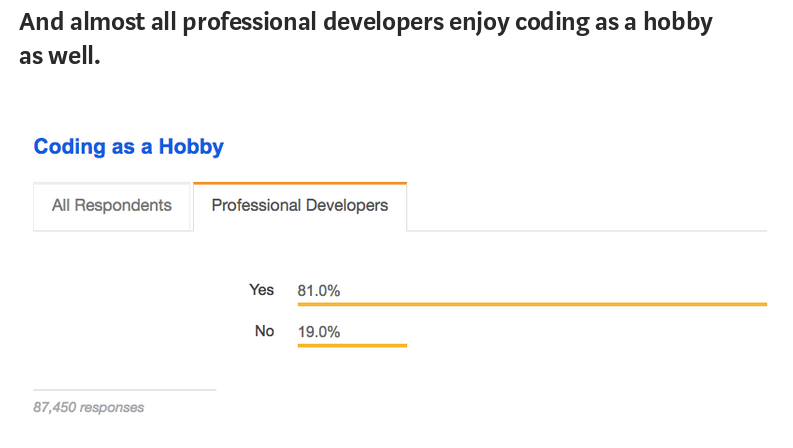Click the orange Yes percentage bar
Screen dimensions: 793x448
pos(532,304)
